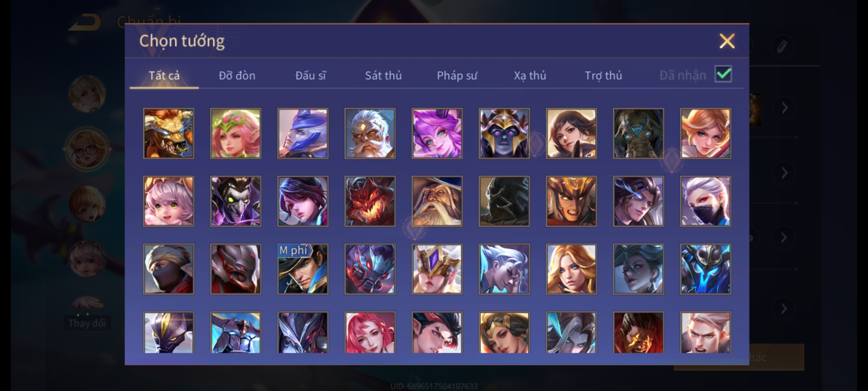868x391 pixels.
Task: Choose the blue armored mech hero portrait
Action: (706, 269)
